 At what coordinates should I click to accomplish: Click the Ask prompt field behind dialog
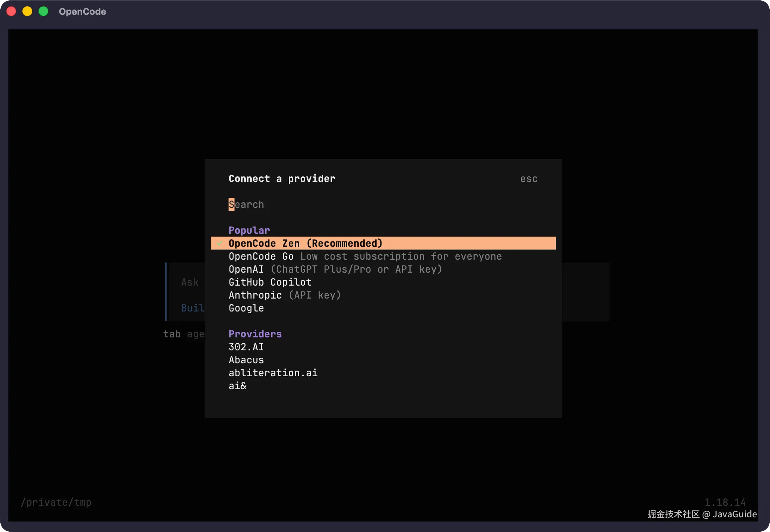click(x=190, y=282)
